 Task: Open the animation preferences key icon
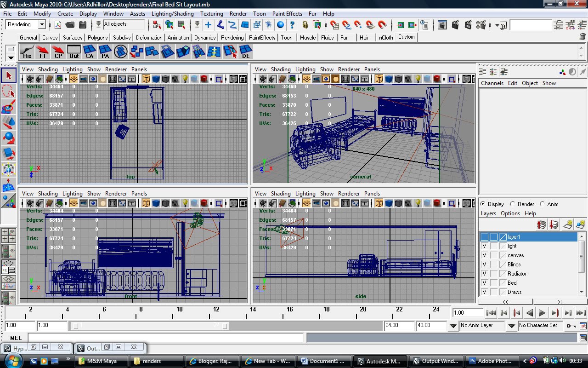pyautogui.click(x=571, y=325)
